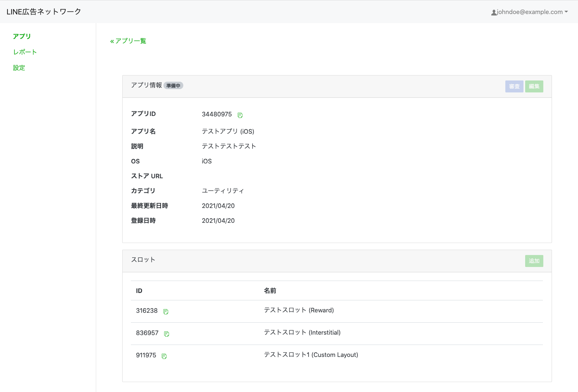The width and height of the screenshot is (578, 392).
Task: Copy slot ID 836957
Action: pos(166,334)
